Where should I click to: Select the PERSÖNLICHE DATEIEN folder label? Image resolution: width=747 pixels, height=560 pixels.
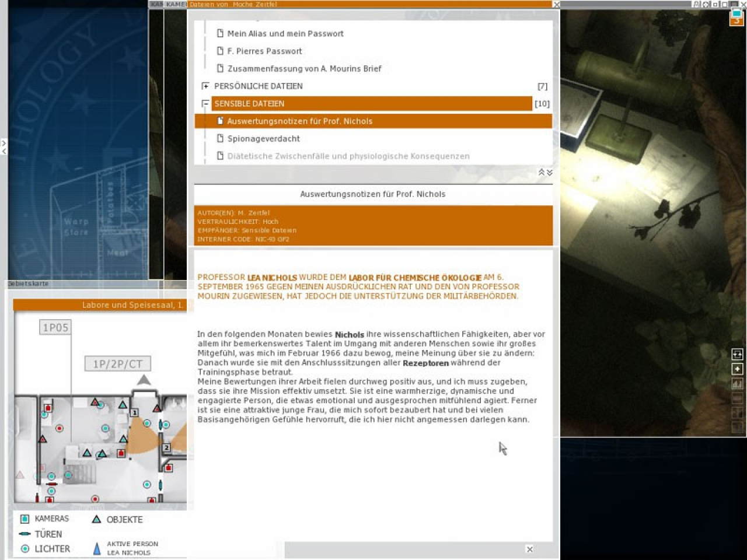coord(258,86)
